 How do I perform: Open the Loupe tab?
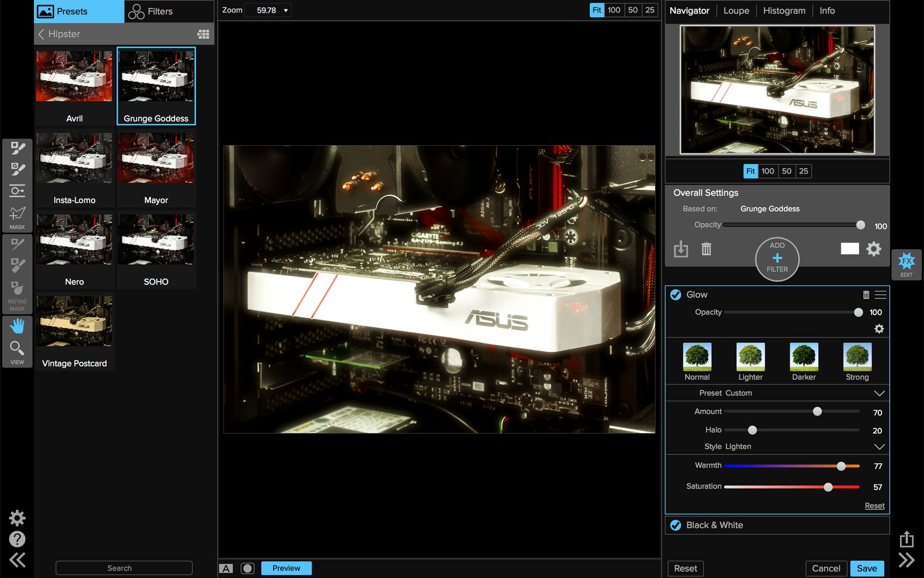736,11
